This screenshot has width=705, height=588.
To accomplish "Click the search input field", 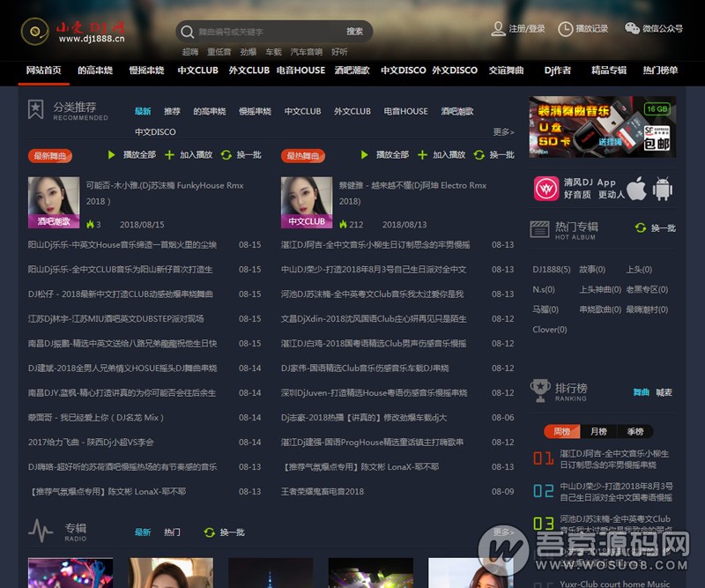I will (x=264, y=32).
